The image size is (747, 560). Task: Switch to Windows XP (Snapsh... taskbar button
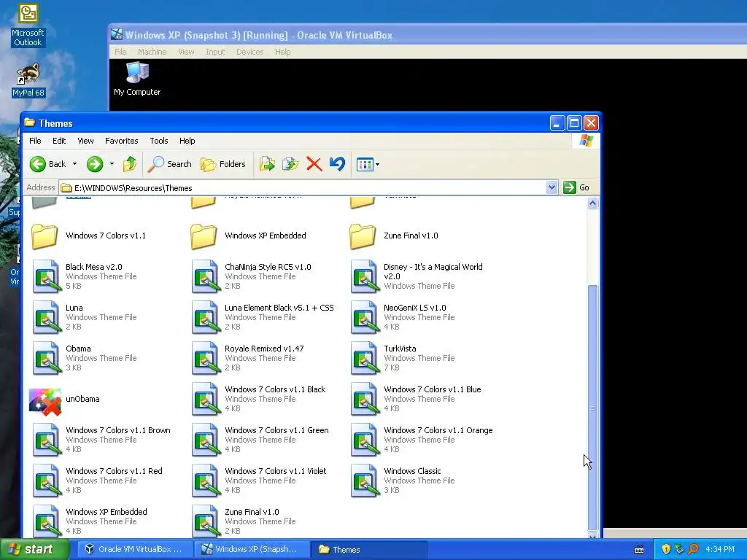(x=251, y=550)
